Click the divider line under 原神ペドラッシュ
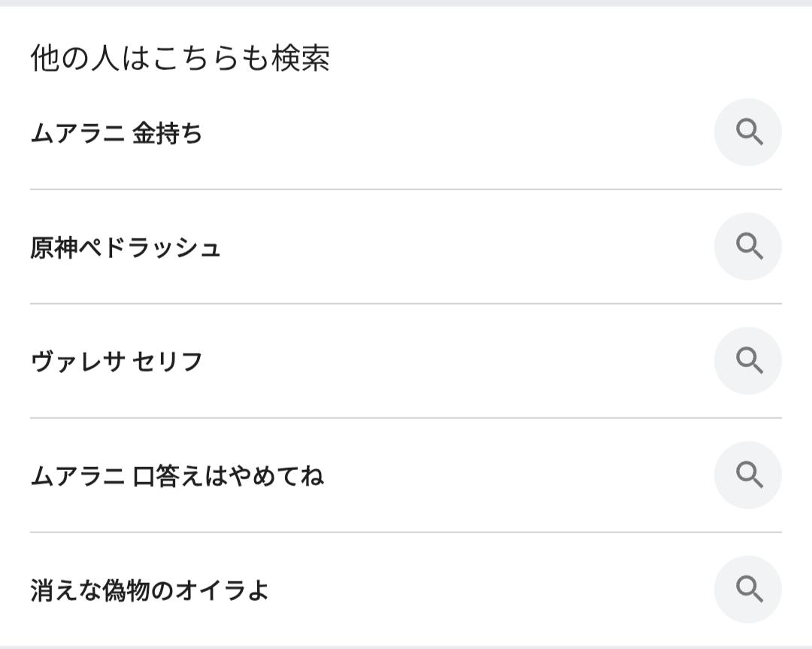The height and width of the screenshot is (649, 812). [406, 304]
